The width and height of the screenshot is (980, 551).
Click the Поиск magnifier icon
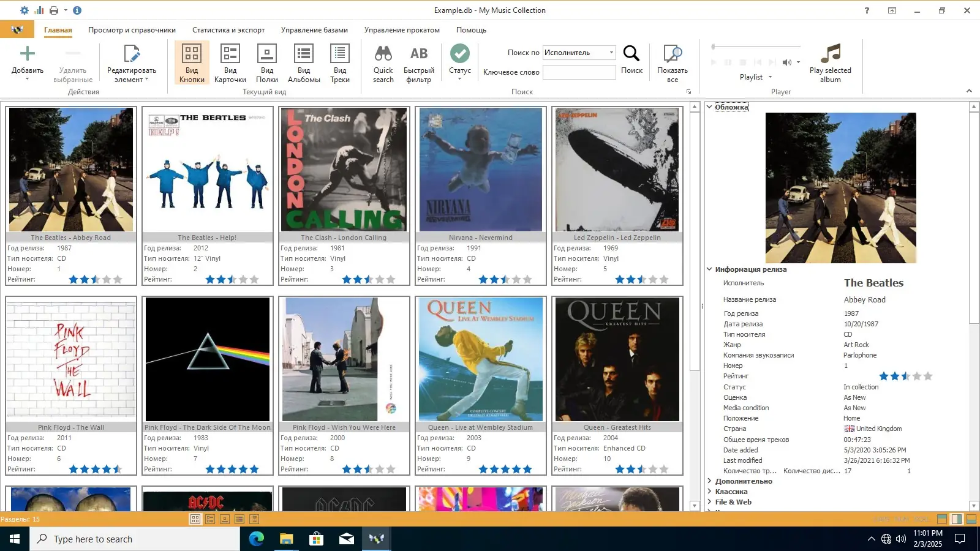631,54
